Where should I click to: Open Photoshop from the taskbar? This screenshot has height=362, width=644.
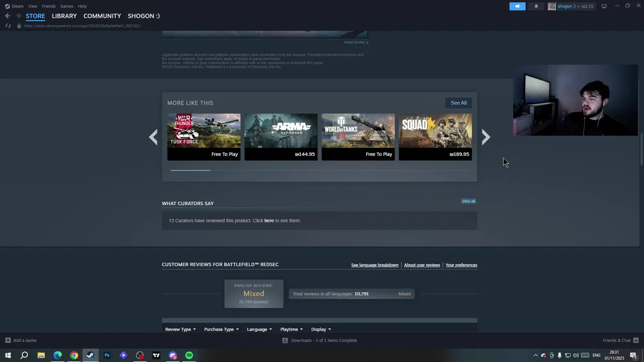pyautogui.click(x=107, y=355)
